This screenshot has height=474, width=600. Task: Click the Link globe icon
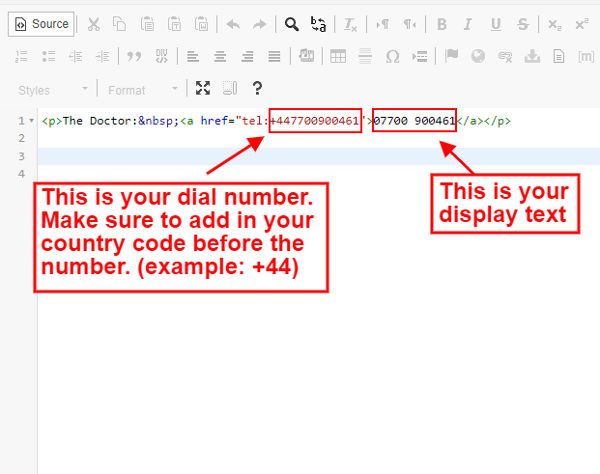point(478,57)
